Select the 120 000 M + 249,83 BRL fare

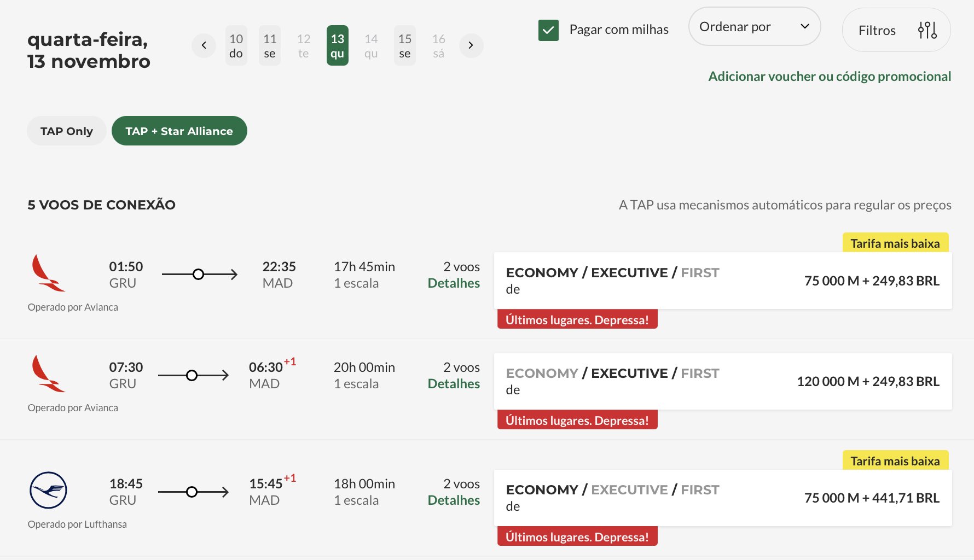tap(723, 381)
